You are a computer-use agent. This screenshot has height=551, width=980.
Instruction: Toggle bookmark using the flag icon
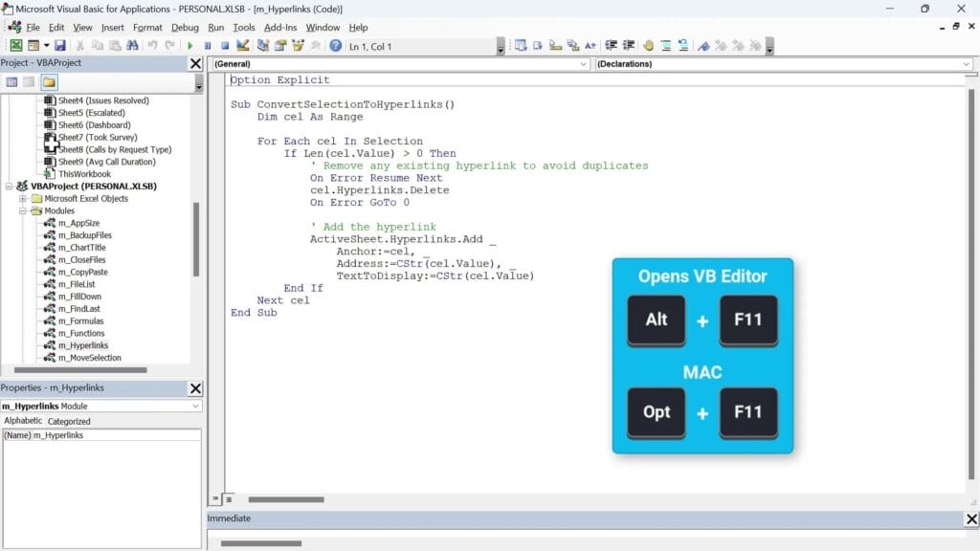(x=703, y=46)
